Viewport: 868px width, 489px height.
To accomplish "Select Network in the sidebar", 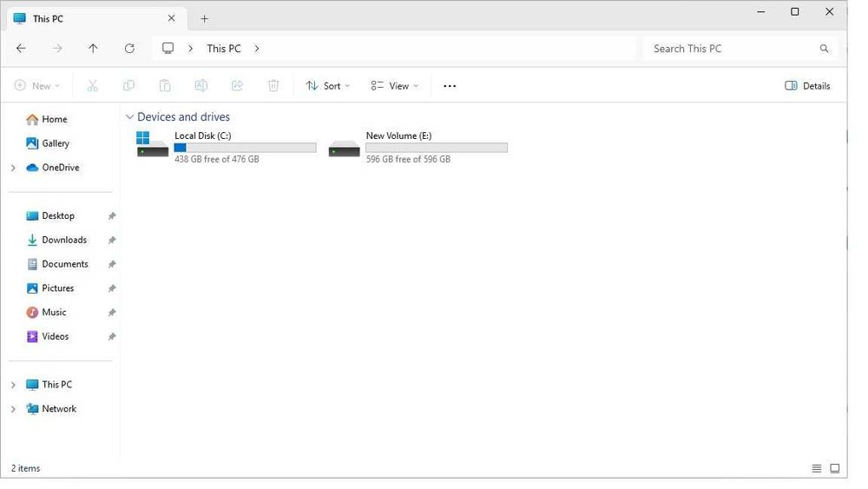I will [59, 409].
